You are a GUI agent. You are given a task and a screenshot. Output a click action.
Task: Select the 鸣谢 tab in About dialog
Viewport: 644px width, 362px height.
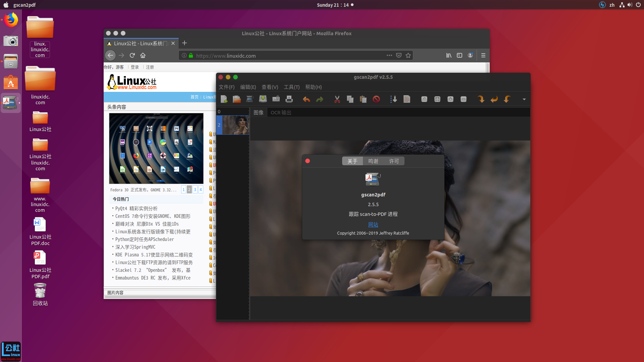[373, 161]
